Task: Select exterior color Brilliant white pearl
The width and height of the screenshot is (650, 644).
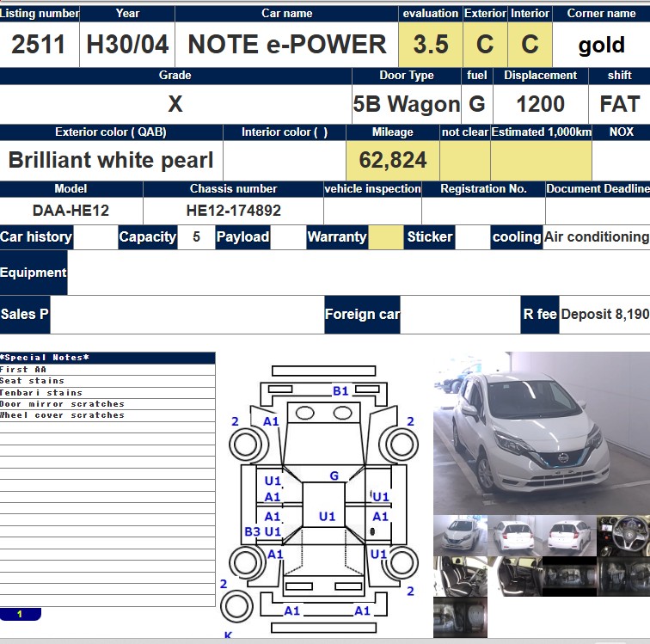Action: (111, 160)
